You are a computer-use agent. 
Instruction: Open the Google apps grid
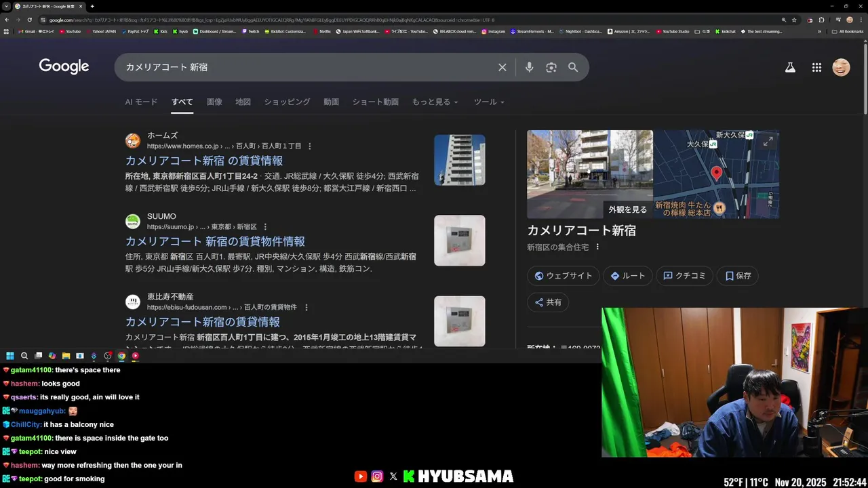(x=816, y=67)
